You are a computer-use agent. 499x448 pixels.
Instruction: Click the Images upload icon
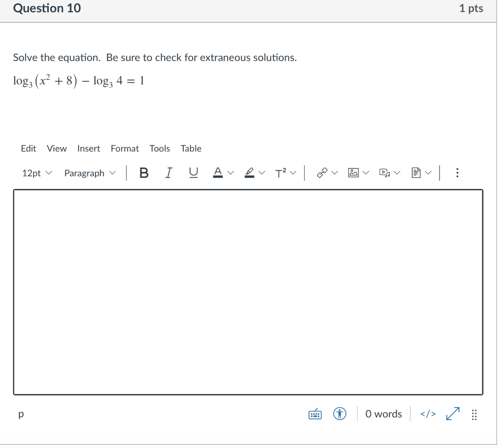[354, 172]
